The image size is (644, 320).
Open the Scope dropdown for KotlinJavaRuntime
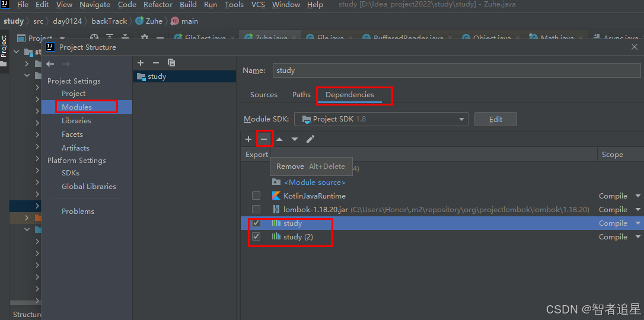click(x=638, y=196)
